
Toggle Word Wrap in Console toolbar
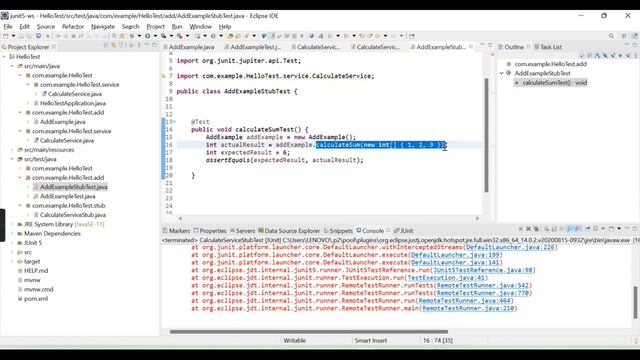tap(562, 229)
